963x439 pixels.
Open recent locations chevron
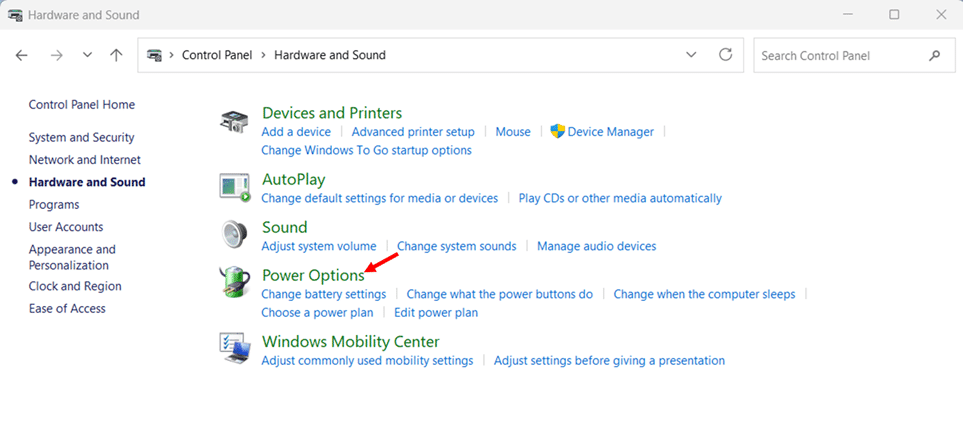[x=87, y=55]
